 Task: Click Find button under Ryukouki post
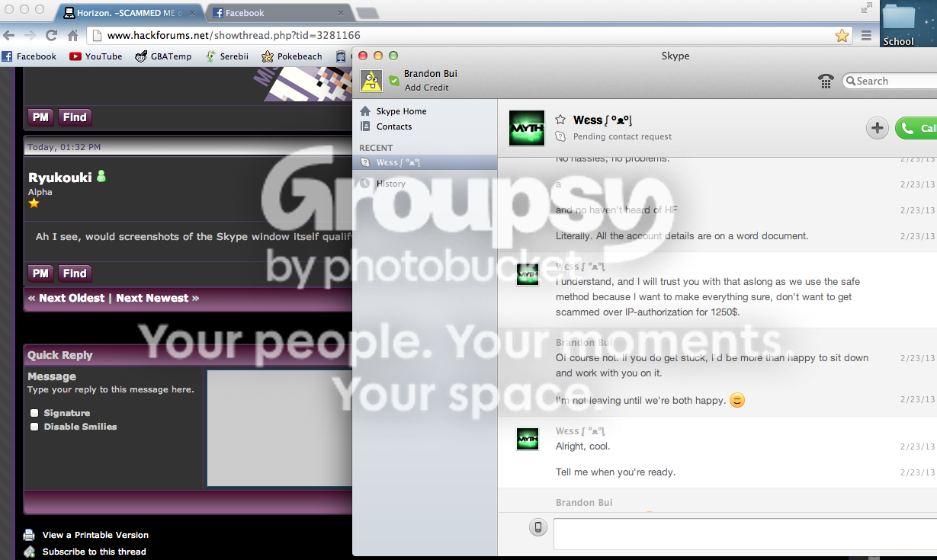75,274
